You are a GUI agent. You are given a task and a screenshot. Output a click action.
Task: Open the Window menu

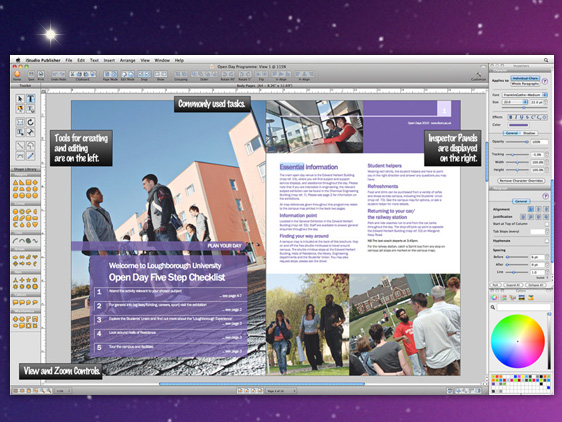(x=162, y=60)
